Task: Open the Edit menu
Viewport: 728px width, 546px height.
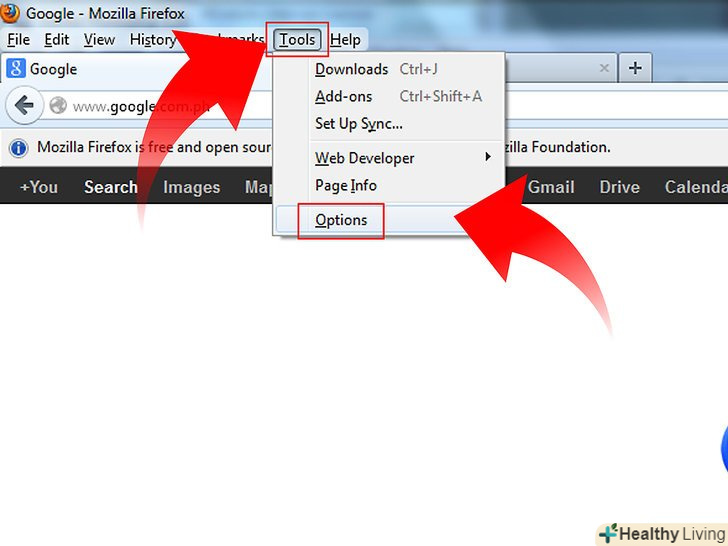Action: pos(57,40)
